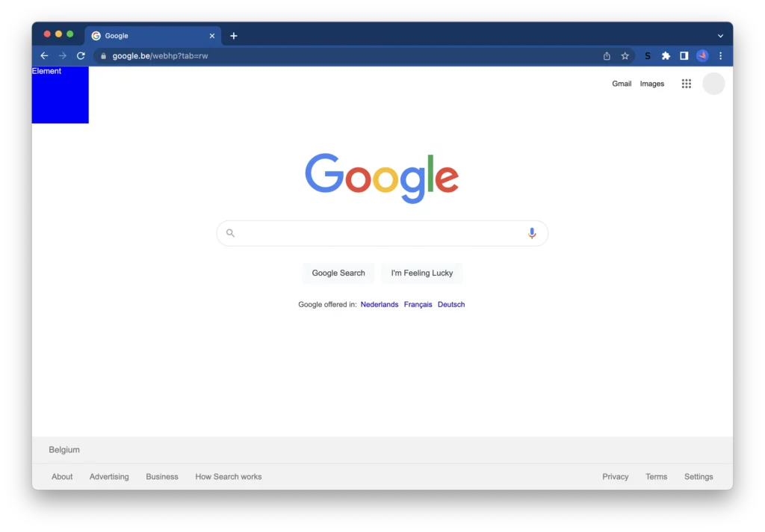Open the Chrome three-dot menu
The height and width of the screenshot is (532, 765).
coord(721,55)
